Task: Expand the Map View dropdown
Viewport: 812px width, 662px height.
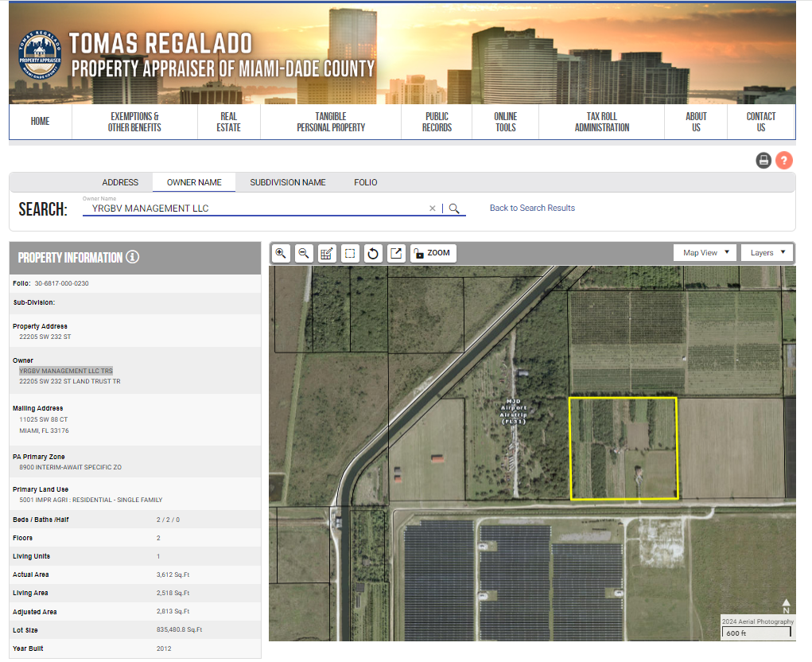Action: click(705, 253)
